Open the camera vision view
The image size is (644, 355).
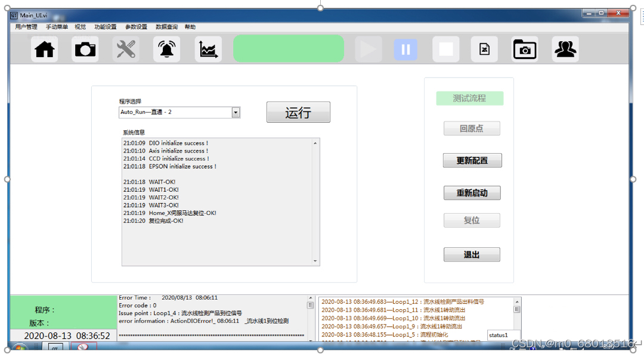(85, 49)
